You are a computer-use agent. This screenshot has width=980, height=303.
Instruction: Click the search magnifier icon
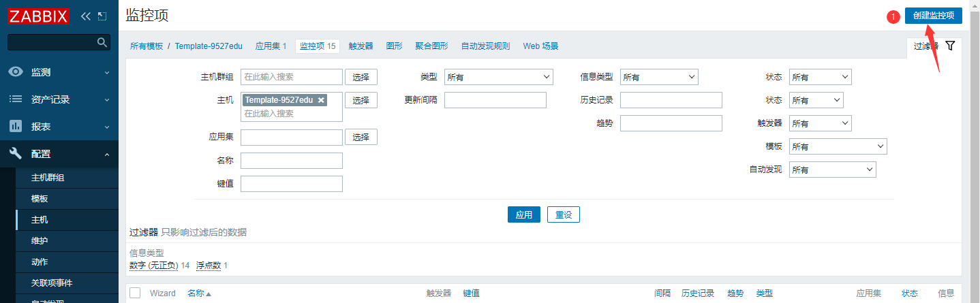[x=102, y=42]
